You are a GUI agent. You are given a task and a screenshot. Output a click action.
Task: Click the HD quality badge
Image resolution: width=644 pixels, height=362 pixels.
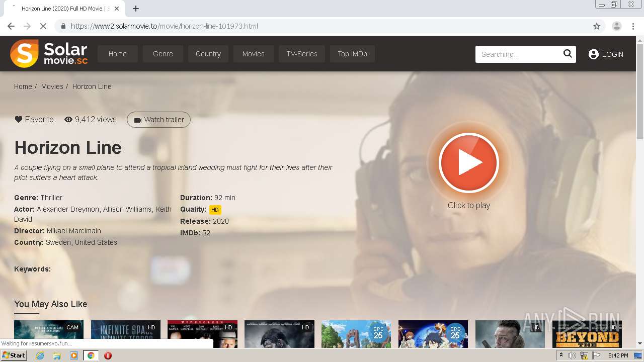215,210
